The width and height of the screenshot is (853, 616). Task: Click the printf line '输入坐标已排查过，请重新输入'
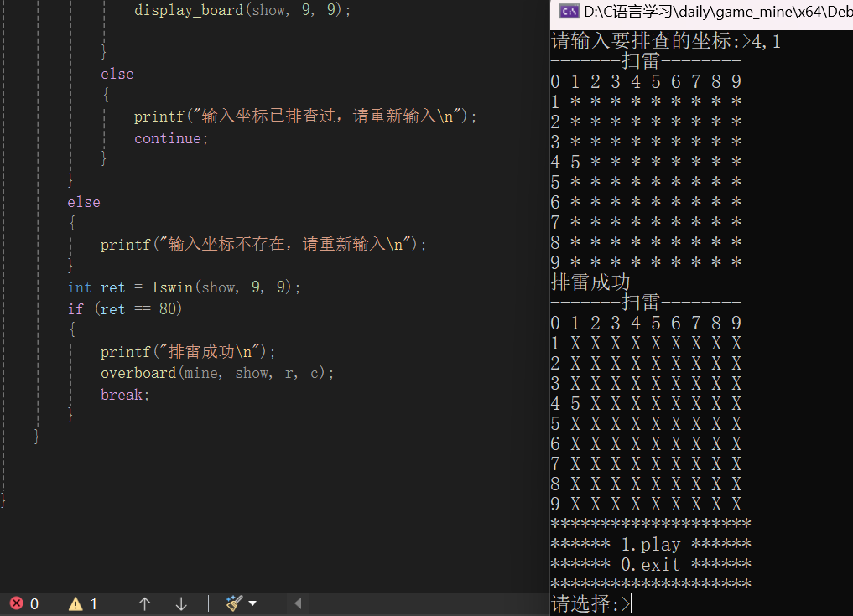pyautogui.click(x=305, y=116)
